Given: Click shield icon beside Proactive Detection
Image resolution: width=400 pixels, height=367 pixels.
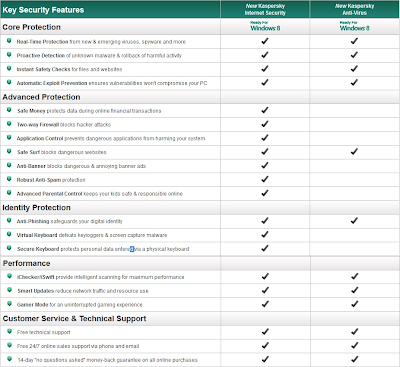Looking at the screenshot, I should click(x=9, y=55).
